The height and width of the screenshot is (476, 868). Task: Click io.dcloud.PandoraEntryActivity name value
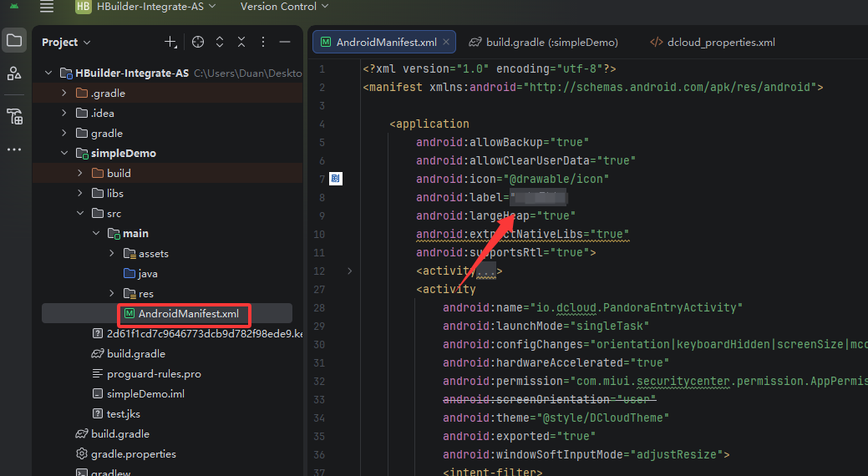click(636, 307)
